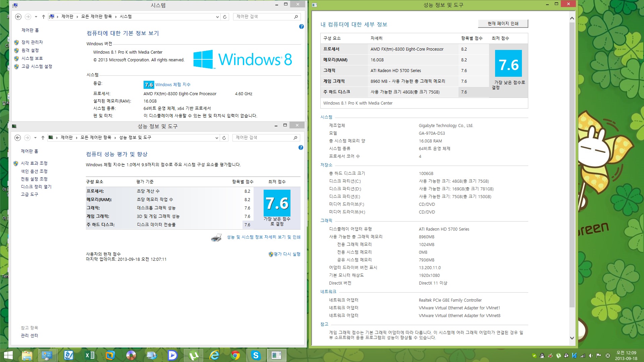The width and height of the screenshot is (644, 362).
Task: Click vertical scrollbar in 세부 정보 window
Action: [x=572, y=165]
